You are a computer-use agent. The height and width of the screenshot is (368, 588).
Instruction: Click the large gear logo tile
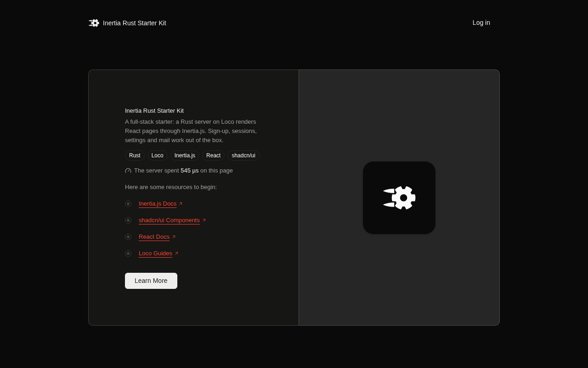tap(399, 198)
